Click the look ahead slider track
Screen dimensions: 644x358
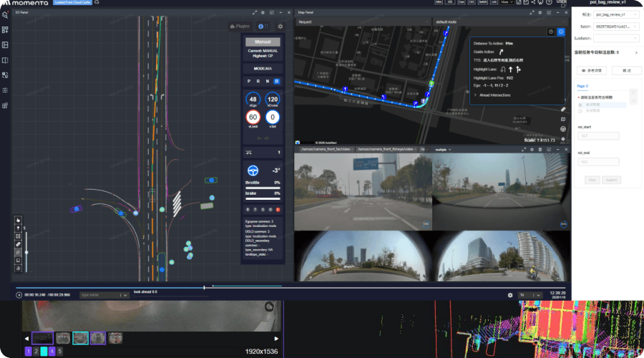tap(170, 296)
